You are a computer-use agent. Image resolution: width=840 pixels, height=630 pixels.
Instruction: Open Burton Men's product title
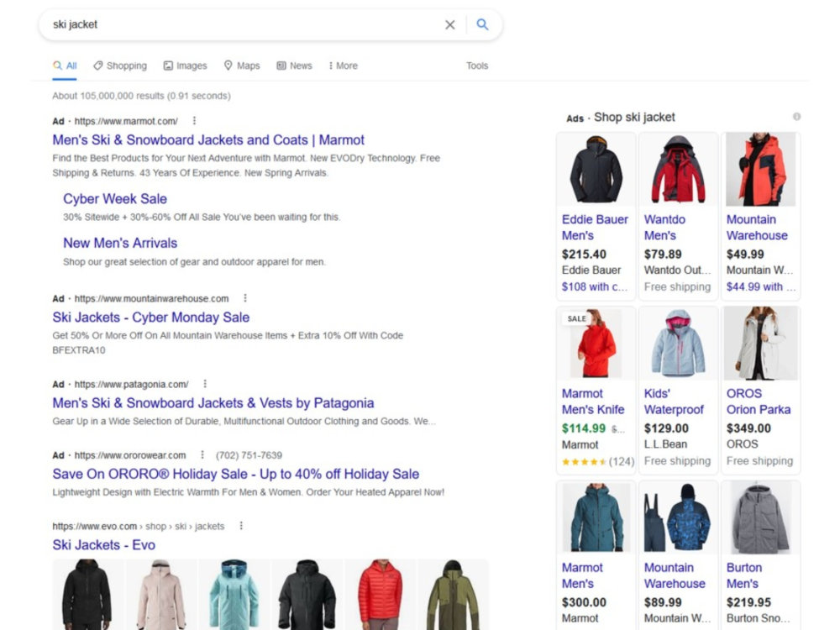[743, 575]
